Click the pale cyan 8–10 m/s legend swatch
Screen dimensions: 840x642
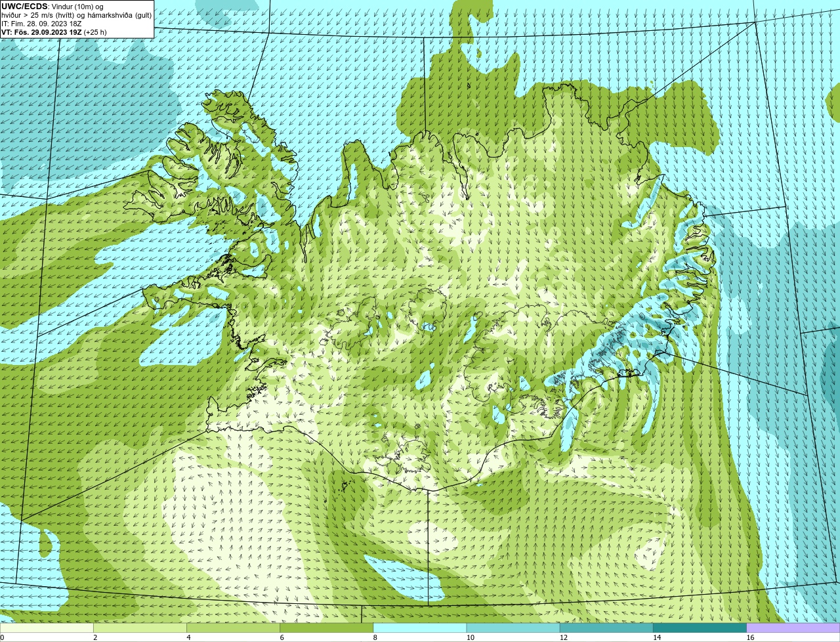(420, 628)
